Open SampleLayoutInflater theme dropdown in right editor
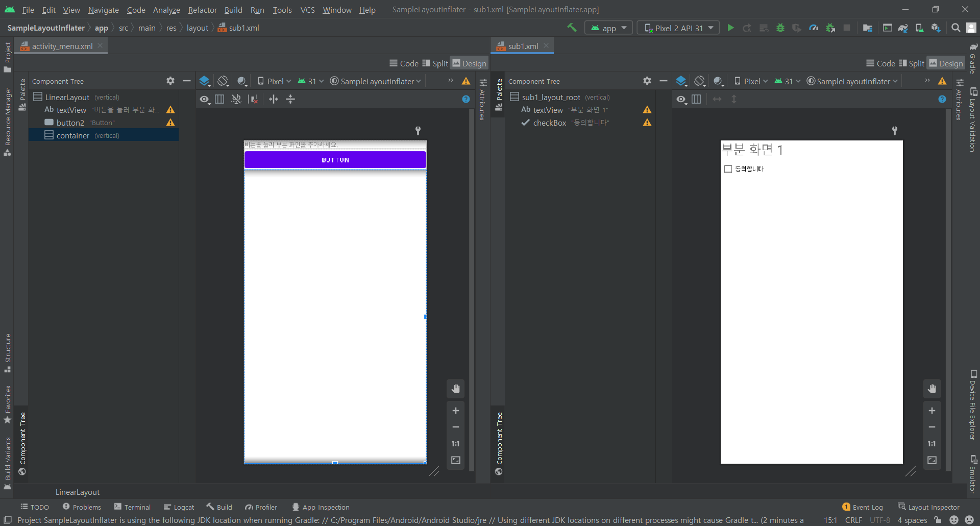The height and width of the screenshot is (526, 980). [852, 81]
